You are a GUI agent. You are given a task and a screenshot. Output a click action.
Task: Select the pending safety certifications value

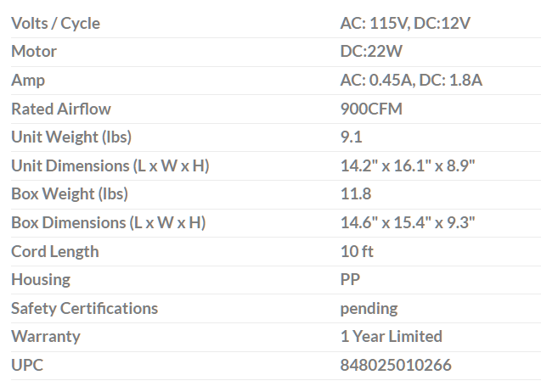click(x=369, y=308)
